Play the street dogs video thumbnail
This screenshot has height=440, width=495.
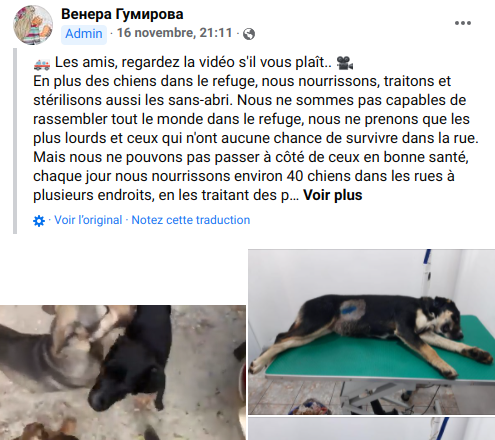[x=123, y=372]
